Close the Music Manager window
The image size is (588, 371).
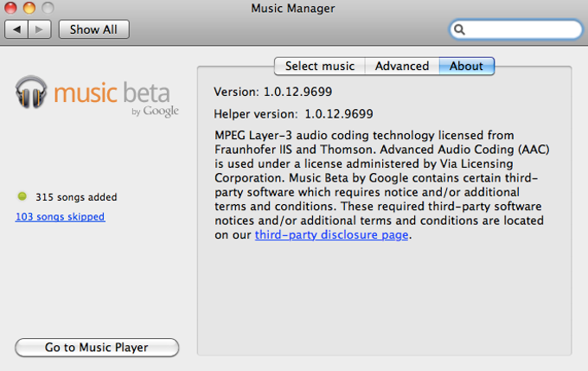[10, 8]
